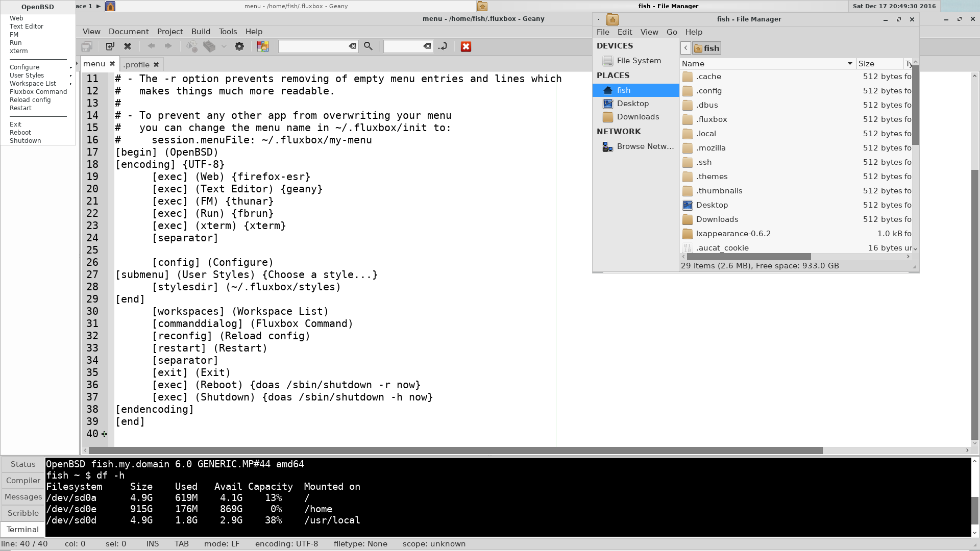The image size is (980, 551).
Task: Open the .fluxbox folder in file list
Action: point(712,119)
